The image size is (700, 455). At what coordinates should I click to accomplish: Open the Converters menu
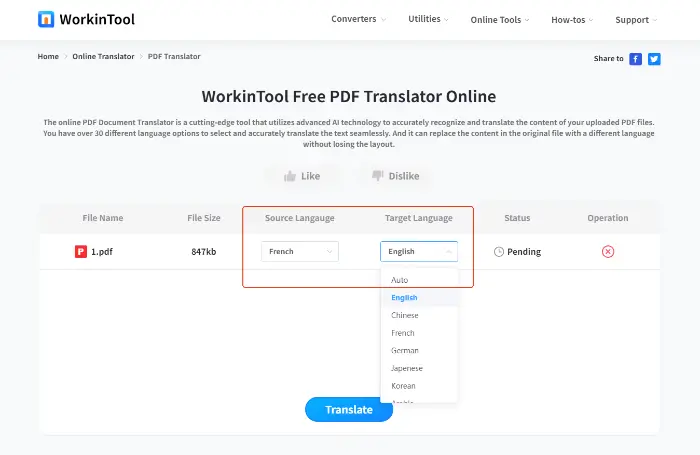pos(358,19)
